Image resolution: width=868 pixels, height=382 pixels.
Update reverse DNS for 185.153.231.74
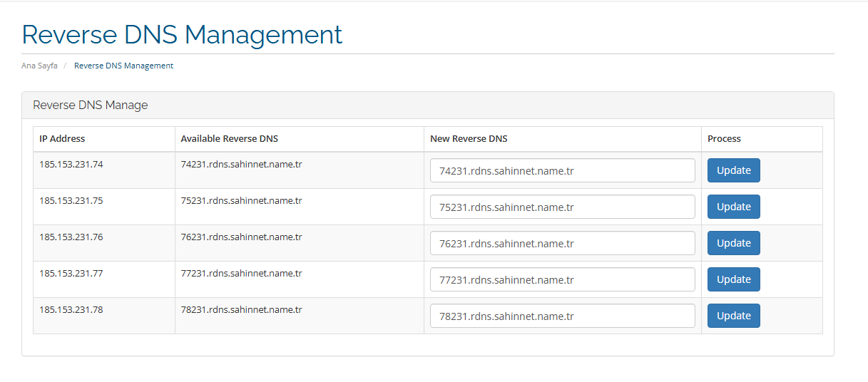click(733, 170)
